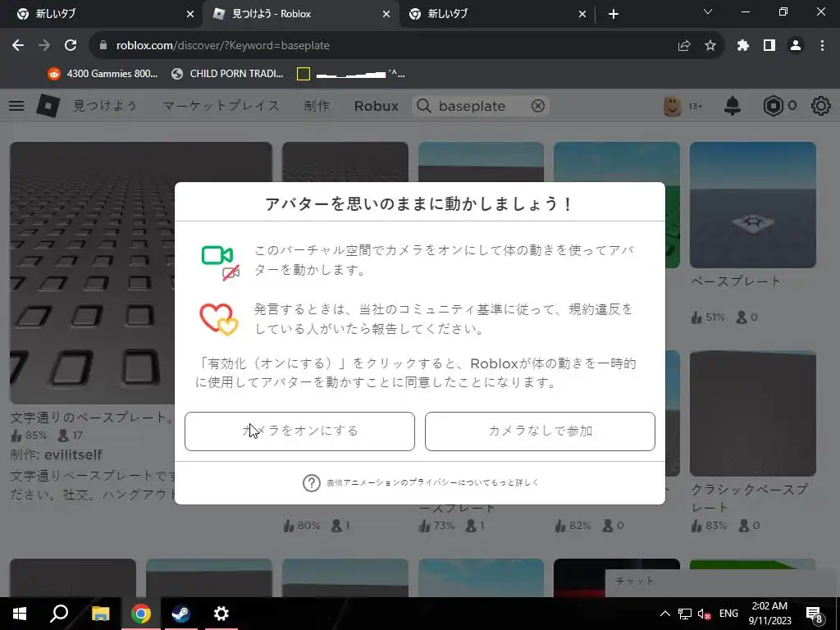Screen dimensions: 840x630
Task: Open the 4300 Gammies bookmark
Action: click(x=103, y=74)
